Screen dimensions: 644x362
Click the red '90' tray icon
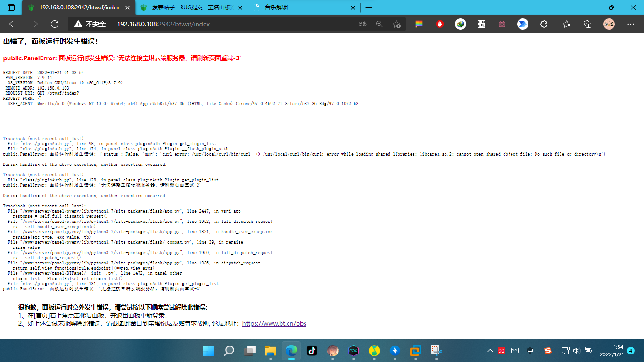point(501,351)
